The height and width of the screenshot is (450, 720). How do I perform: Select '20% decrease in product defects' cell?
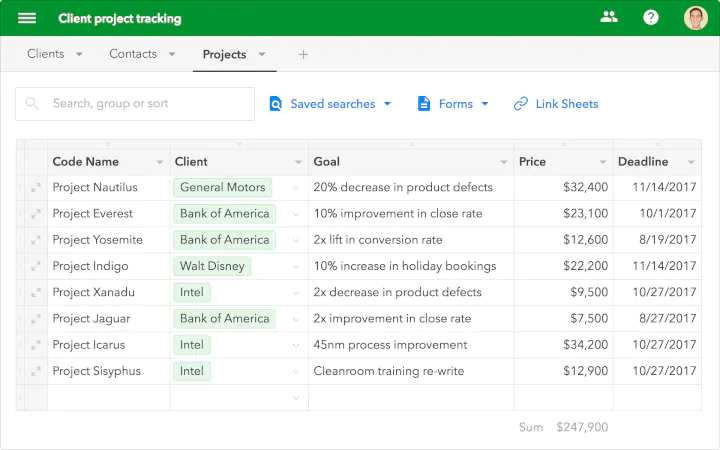[x=411, y=187]
